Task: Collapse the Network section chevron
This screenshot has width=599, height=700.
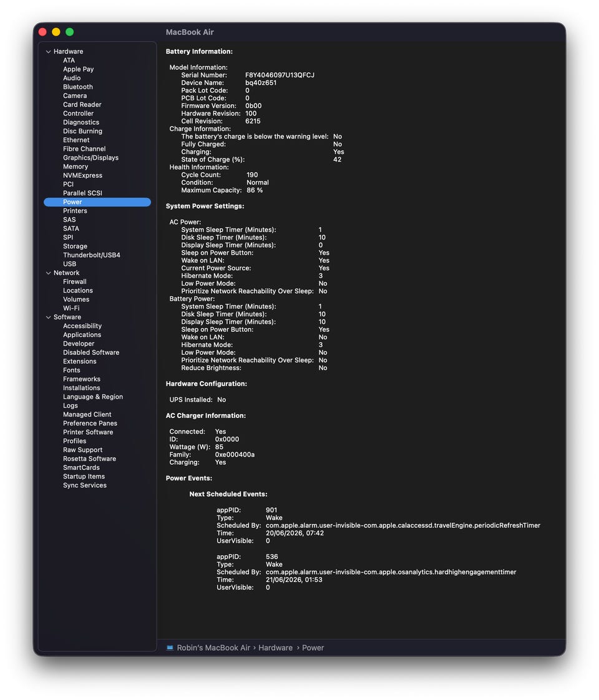Action: 48,273
